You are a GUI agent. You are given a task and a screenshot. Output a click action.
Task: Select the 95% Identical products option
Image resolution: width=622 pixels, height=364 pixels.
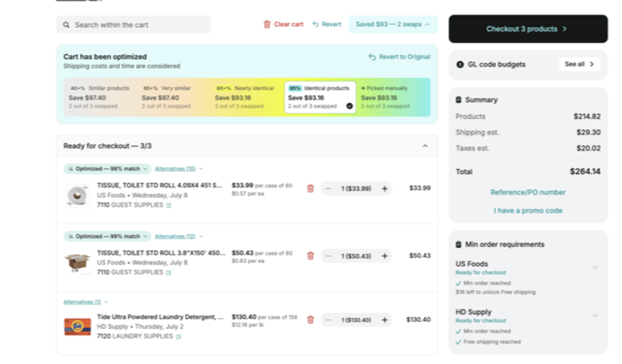tap(320, 97)
